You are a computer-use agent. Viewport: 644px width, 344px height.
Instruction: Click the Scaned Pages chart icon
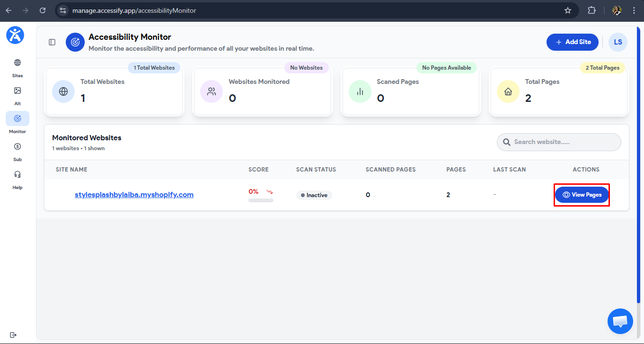360,92
